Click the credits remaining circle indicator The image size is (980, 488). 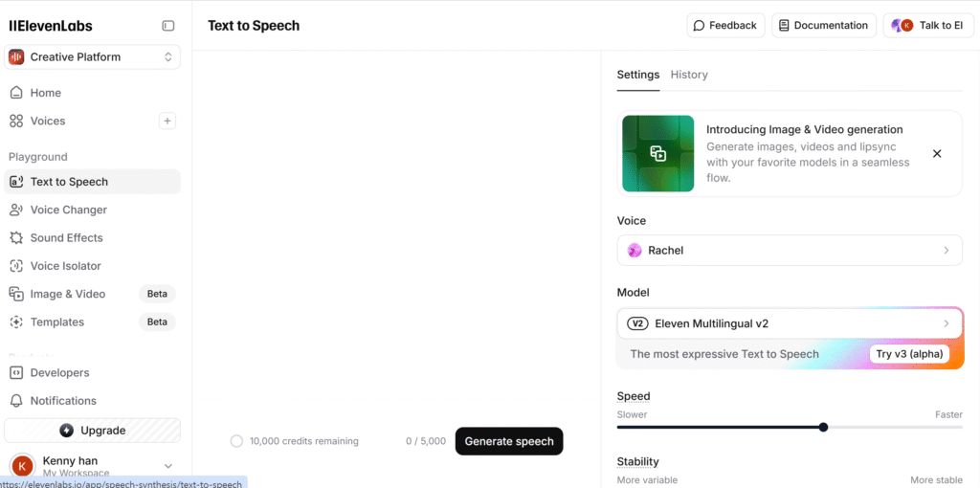point(236,441)
